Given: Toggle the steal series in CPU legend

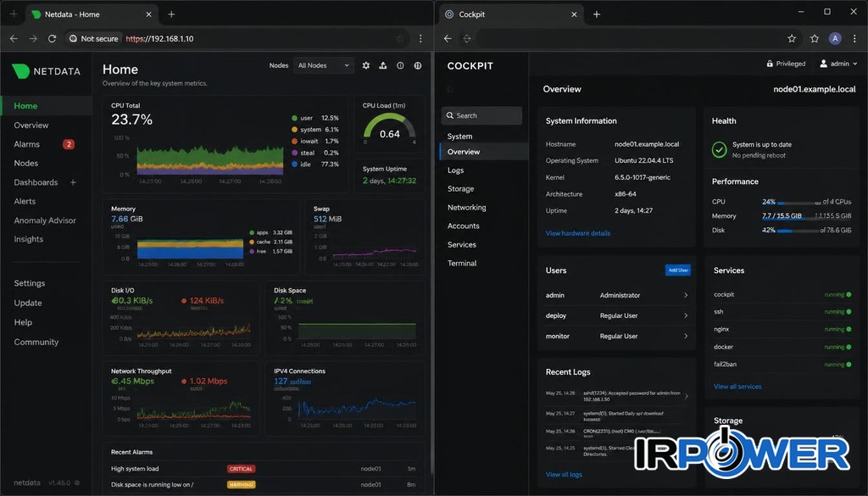Looking at the screenshot, I should pyautogui.click(x=315, y=153).
